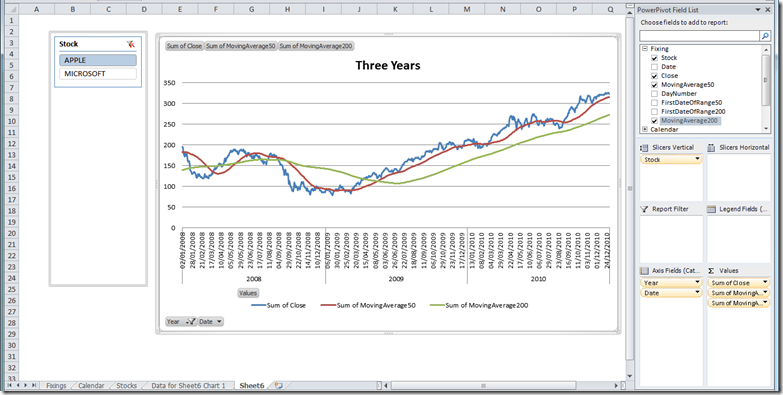Image resolution: width=783 pixels, height=395 pixels.
Task: Clear the Stock slicer filter icon
Action: 131,44
